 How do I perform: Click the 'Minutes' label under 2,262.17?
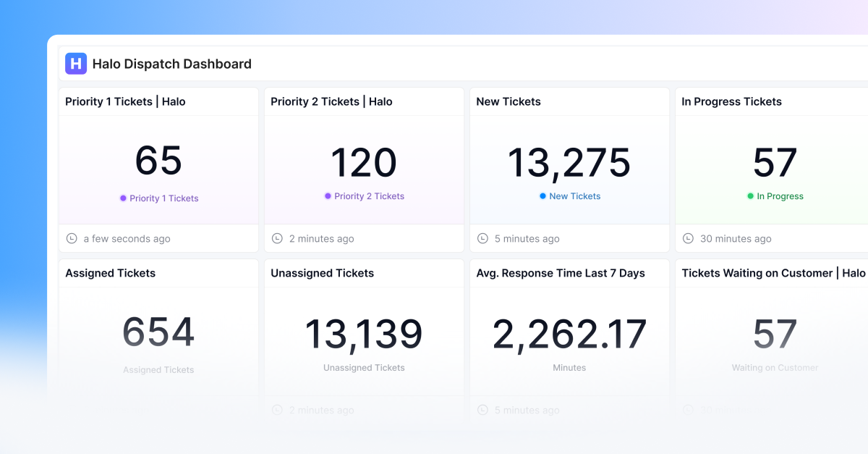pos(569,367)
